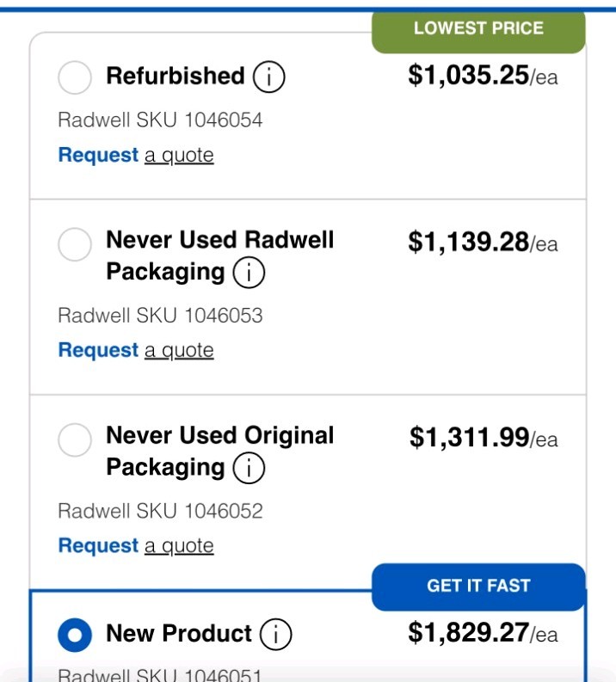The image size is (616, 682).
Task: Show info for Never Used Original Packaging
Action: [x=249, y=469]
